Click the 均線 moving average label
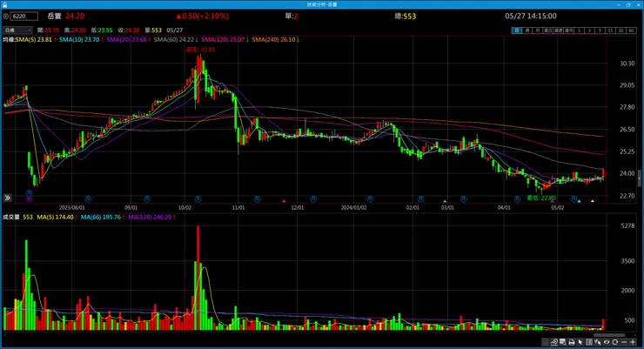Viewport: 644px width, 349px height. coord(9,39)
